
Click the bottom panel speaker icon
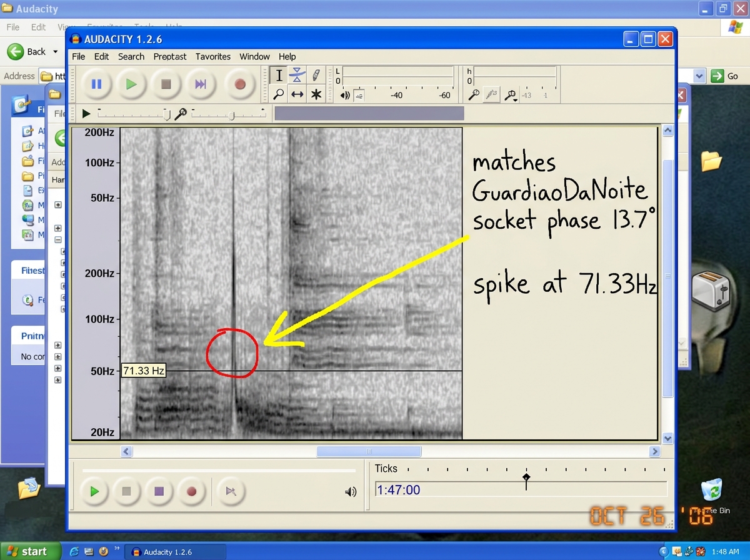click(351, 492)
